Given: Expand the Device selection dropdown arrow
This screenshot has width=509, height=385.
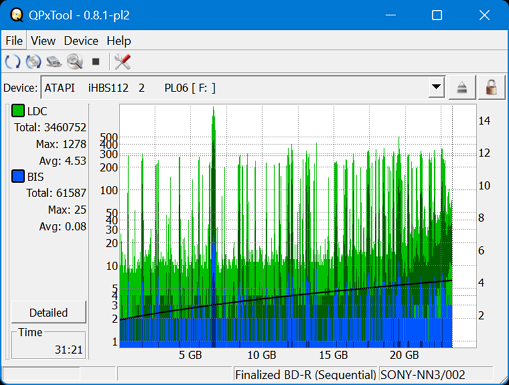Looking at the screenshot, I should coord(436,87).
